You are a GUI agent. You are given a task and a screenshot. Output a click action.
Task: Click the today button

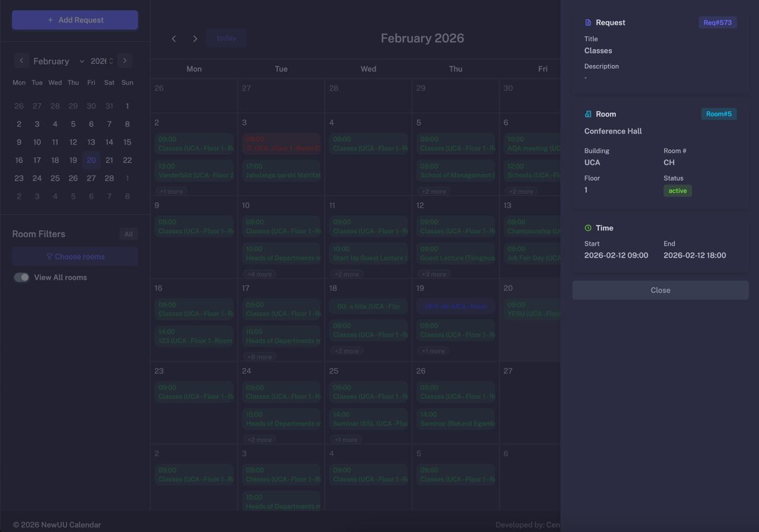pyautogui.click(x=226, y=38)
